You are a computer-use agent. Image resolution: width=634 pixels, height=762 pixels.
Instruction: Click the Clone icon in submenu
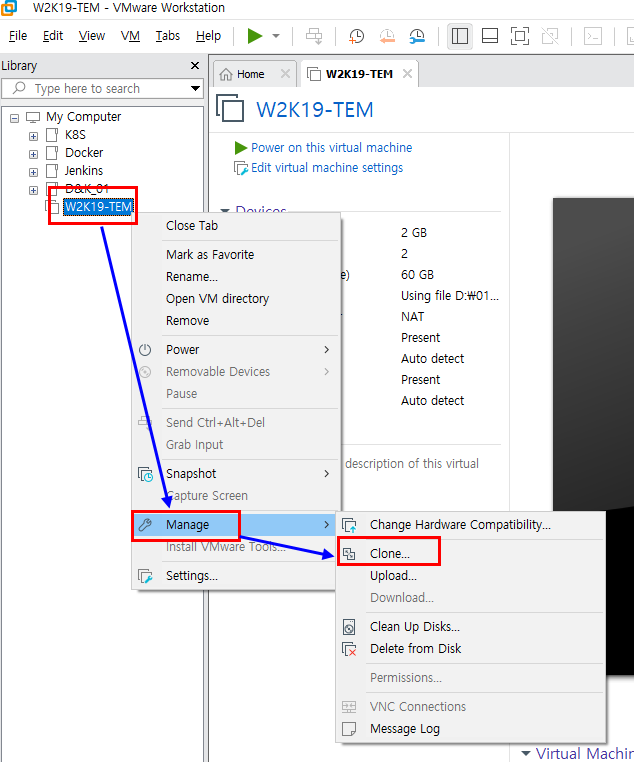pos(349,554)
